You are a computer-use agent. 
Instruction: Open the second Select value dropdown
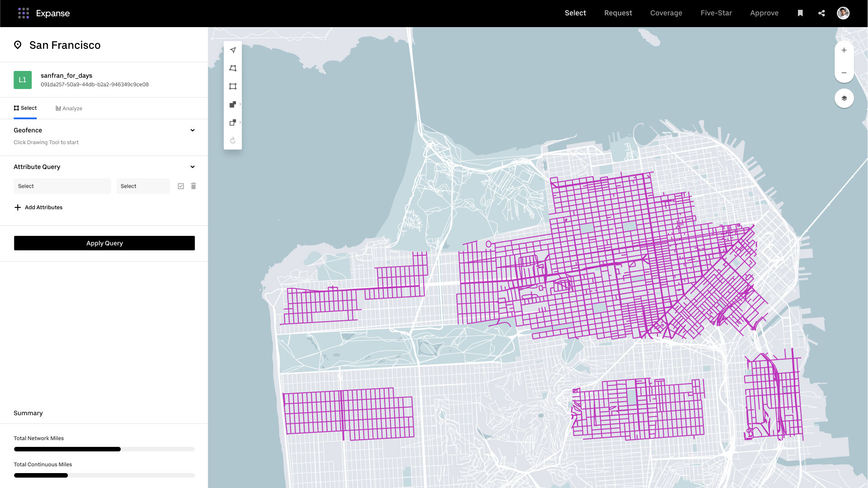click(x=143, y=186)
